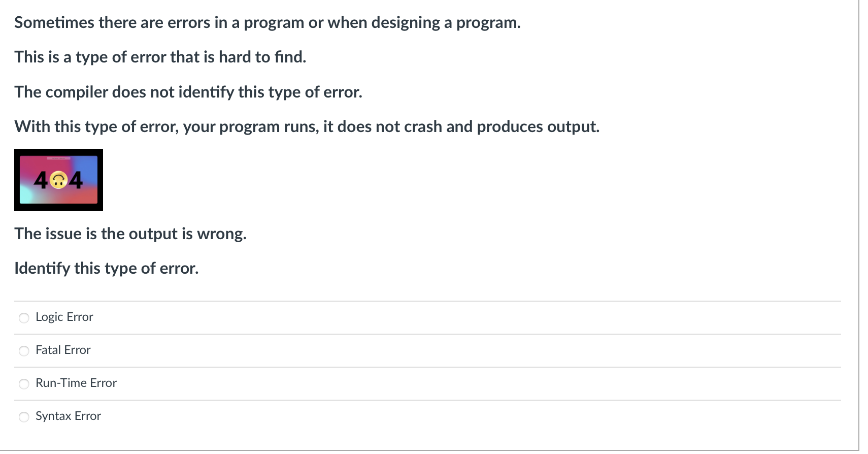Click the first '4' digit in image
Screen dimensions: 868x454
tap(42, 180)
